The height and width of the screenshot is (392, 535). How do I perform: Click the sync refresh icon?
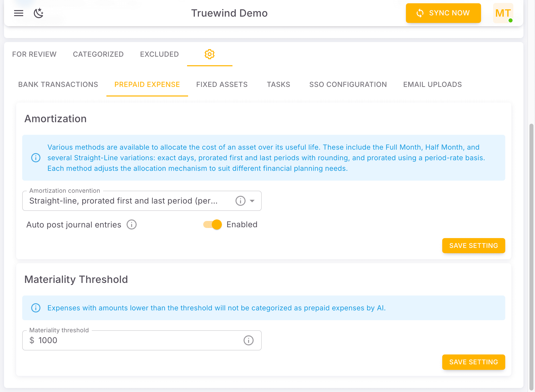(x=420, y=13)
